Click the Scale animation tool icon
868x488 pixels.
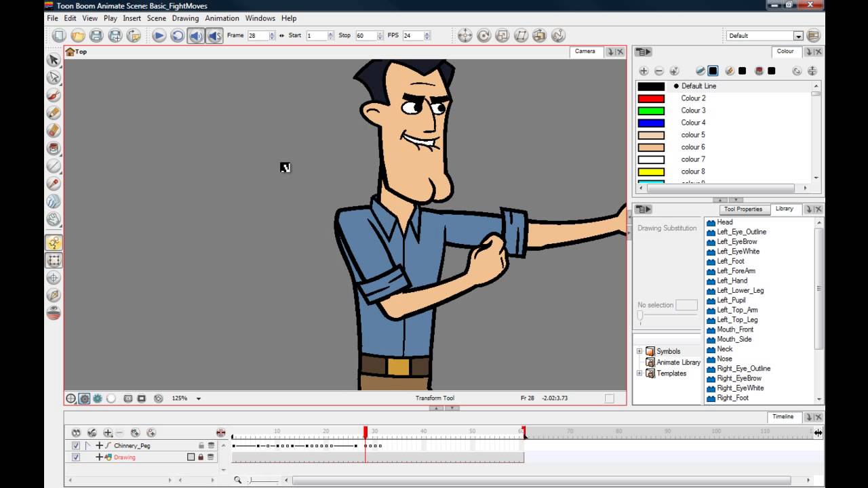pos(502,36)
